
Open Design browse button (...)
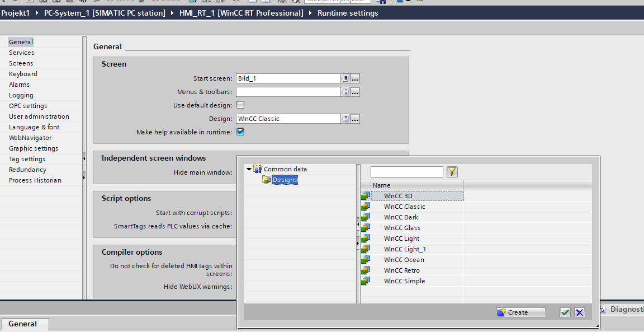(356, 119)
